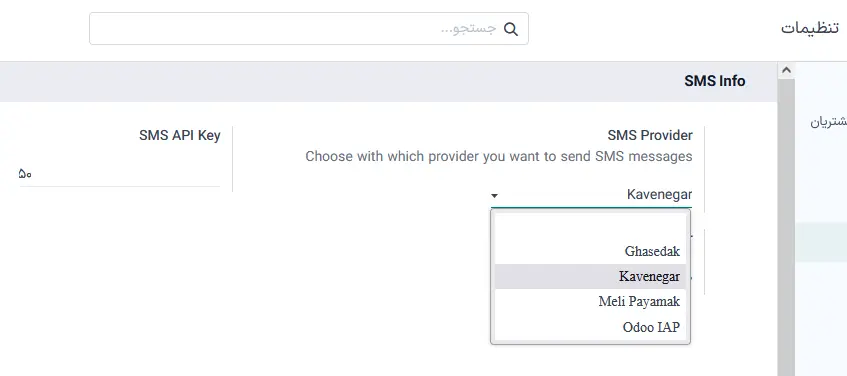Click the magnifying glass search icon
The image size is (847, 376).
(510, 29)
